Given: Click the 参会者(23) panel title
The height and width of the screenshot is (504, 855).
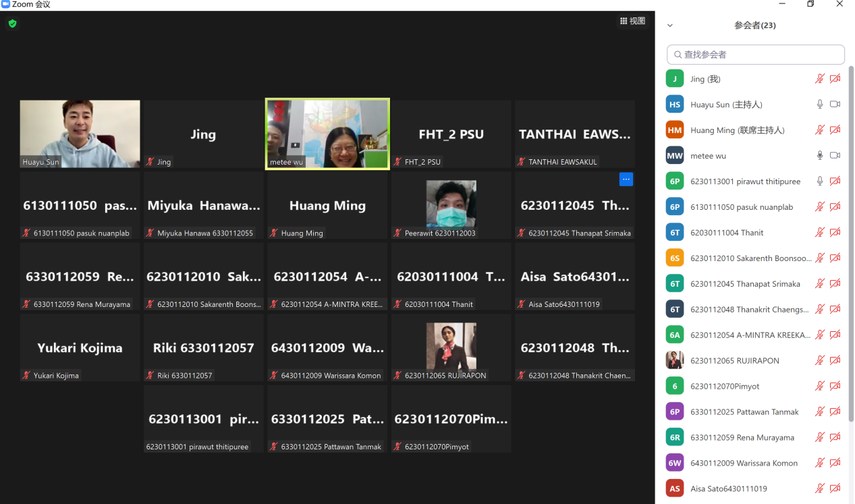Looking at the screenshot, I should [754, 26].
